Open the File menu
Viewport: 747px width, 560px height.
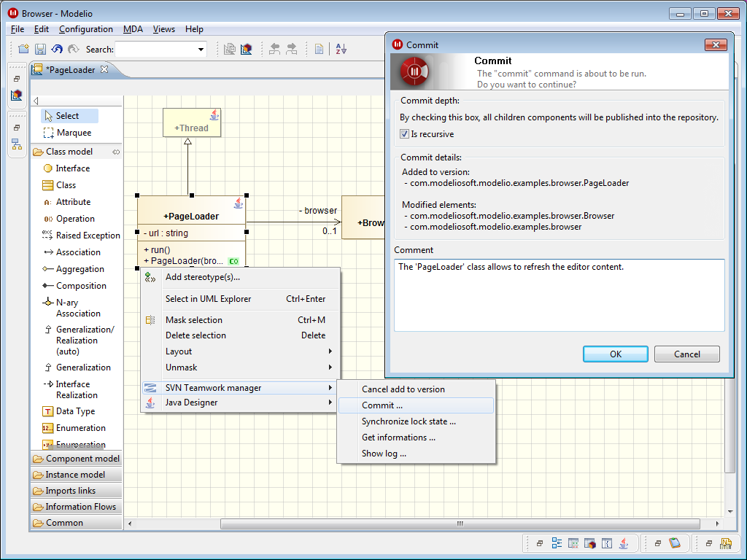[x=18, y=29]
